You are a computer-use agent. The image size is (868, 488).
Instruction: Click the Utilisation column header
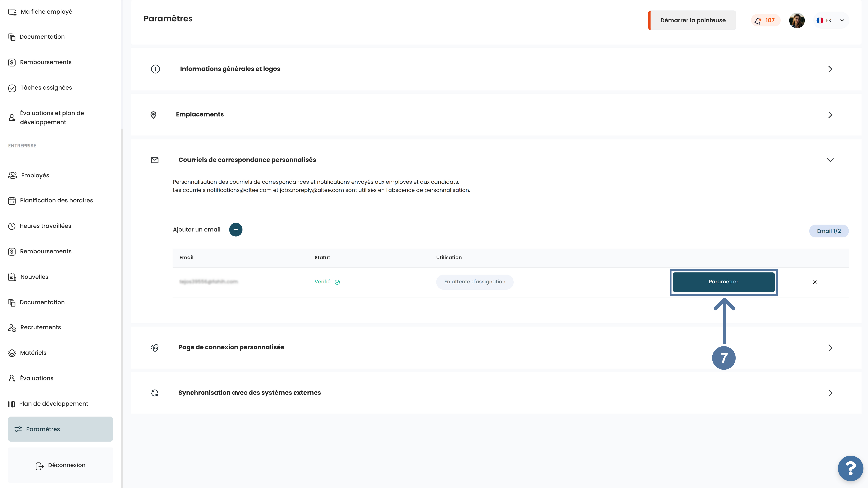pyautogui.click(x=449, y=258)
